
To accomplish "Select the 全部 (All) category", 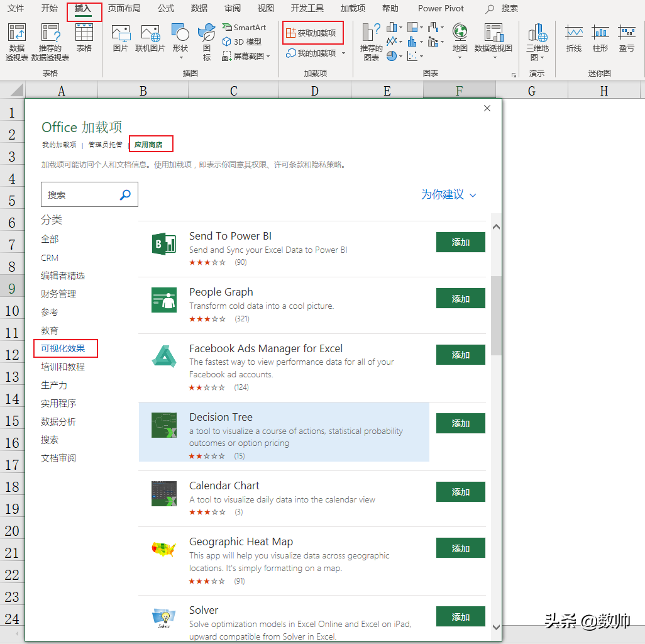I will coord(50,239).
